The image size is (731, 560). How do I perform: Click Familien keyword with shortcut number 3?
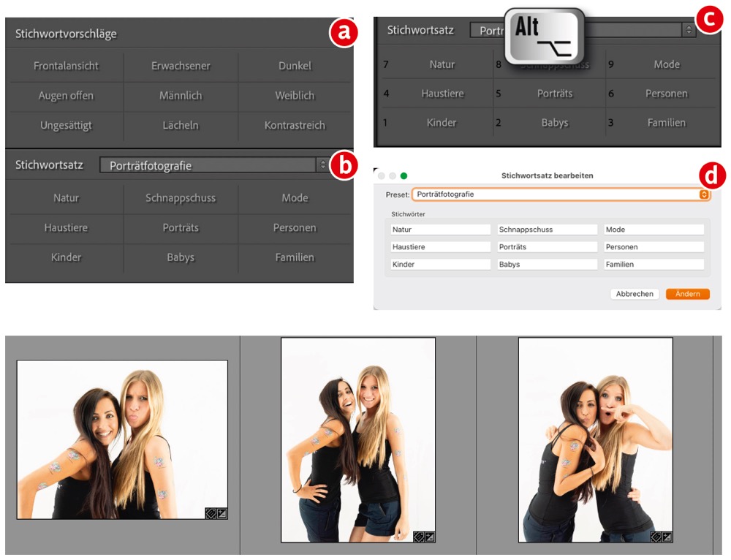point(667,123)
